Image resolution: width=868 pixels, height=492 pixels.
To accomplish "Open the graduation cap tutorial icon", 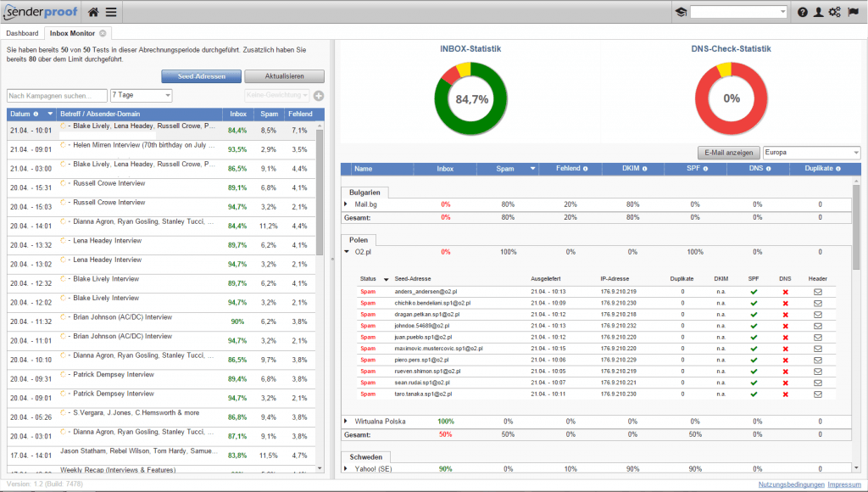I will point(681,12).
